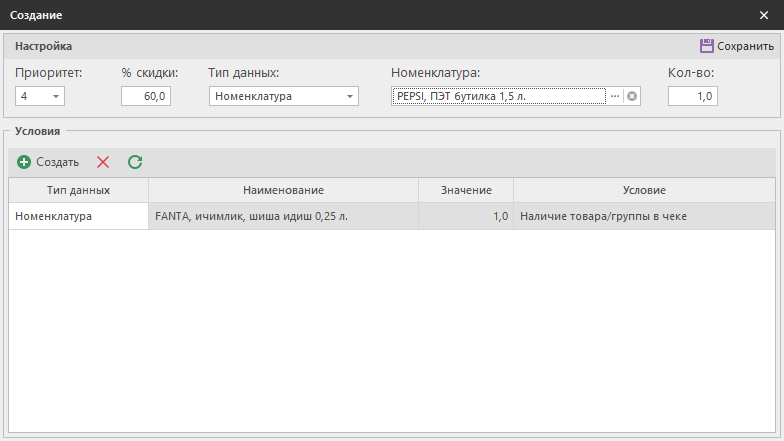This screenshot has height=441, width=784.
Task: Click the green refresh icon
Action: click(135, 162)
